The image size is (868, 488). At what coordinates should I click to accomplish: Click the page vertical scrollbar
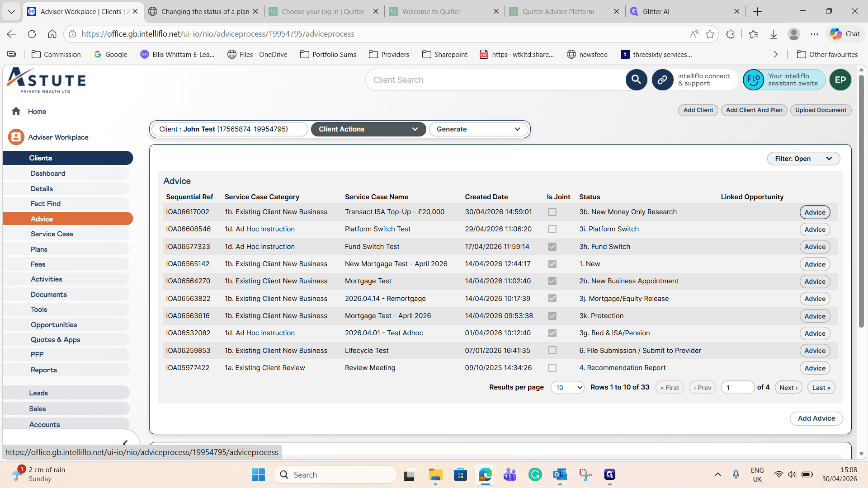pyautogui.click(x=861, y=201)
